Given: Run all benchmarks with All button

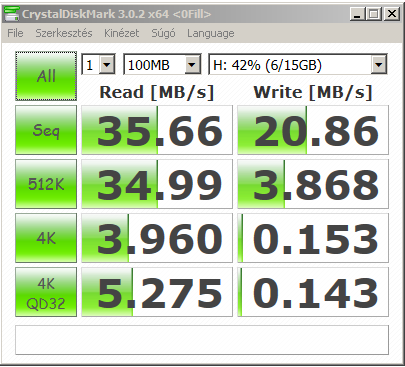Looking at the screenshot, I should [46, 76].
